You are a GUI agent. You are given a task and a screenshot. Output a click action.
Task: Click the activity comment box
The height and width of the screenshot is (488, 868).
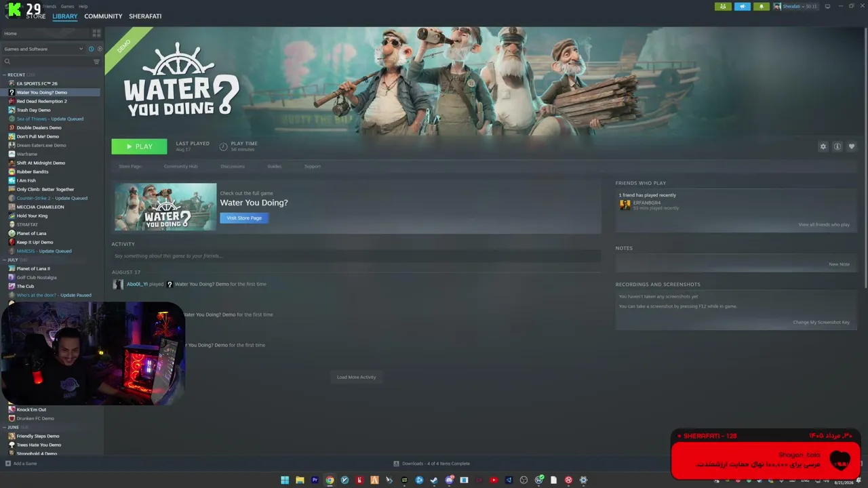point(356,256)
